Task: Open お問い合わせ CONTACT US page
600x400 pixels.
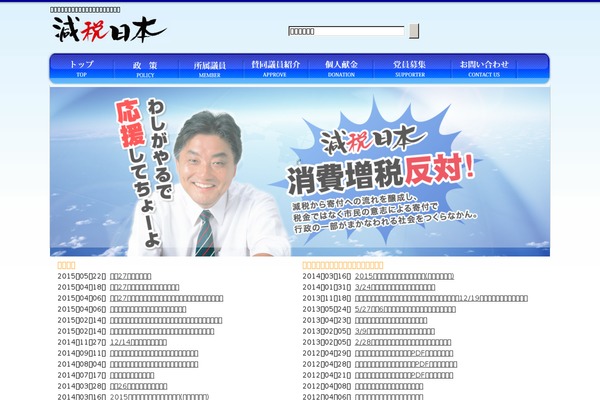Action: pos(484,69)
